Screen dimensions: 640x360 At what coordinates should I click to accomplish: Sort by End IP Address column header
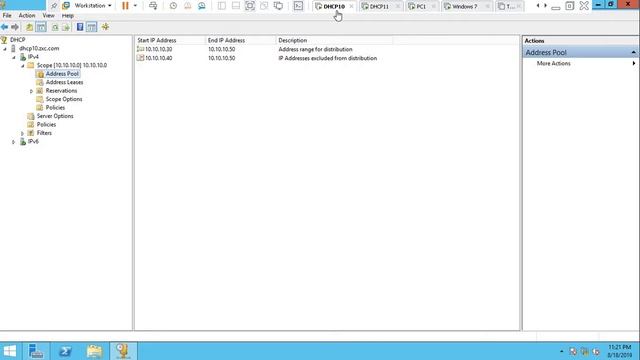coord(241,40)
